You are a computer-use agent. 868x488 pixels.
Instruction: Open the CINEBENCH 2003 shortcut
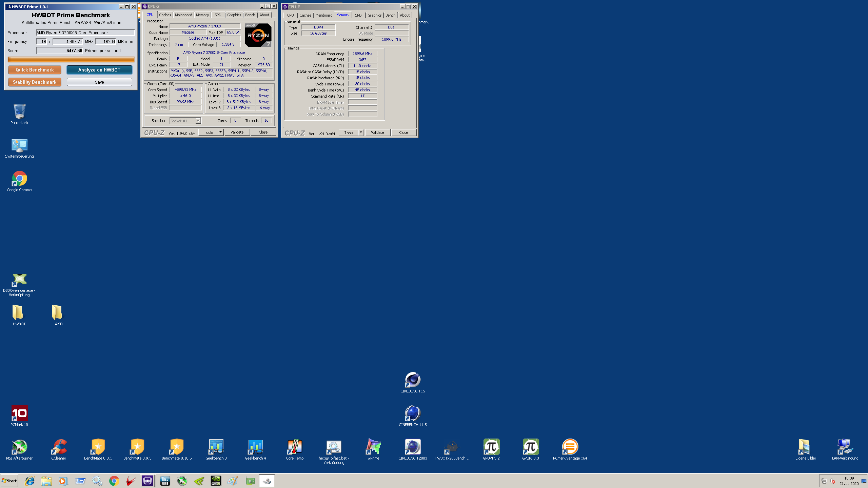click(x=413, y=449)
